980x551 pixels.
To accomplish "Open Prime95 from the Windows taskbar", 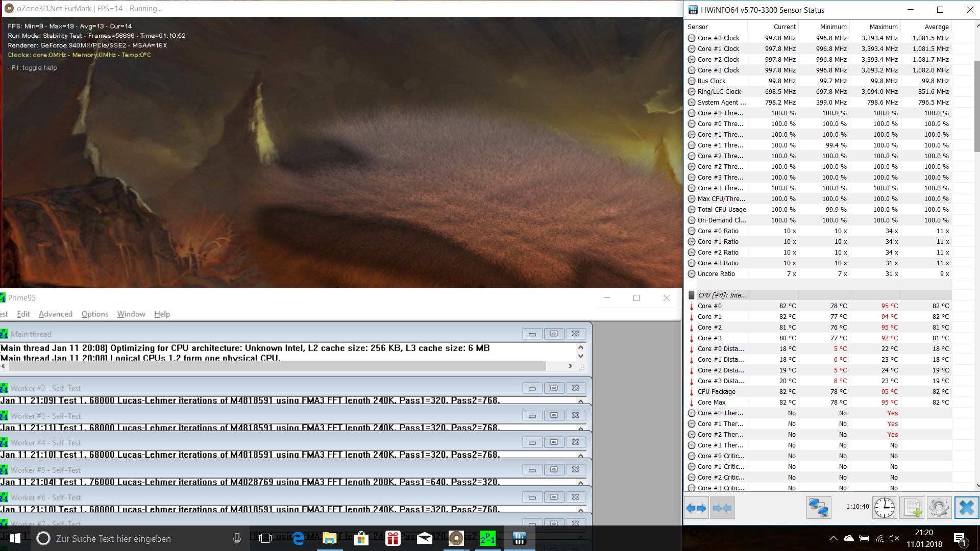I will 487,538.
